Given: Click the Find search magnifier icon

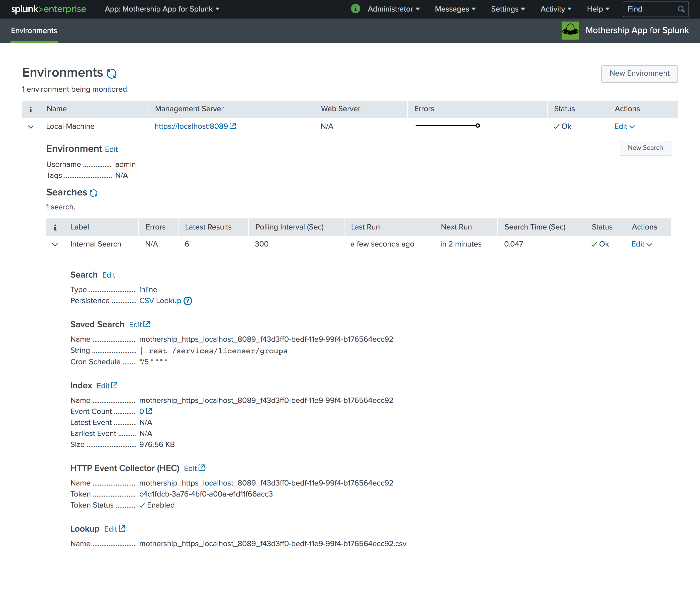Looking at the screenshot, I should pyautogui.click(x=681, y=9).
